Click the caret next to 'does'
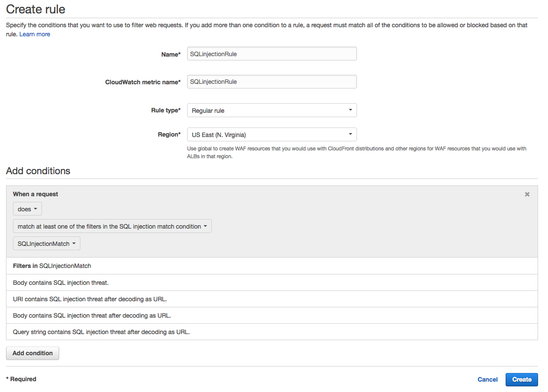 35,209
